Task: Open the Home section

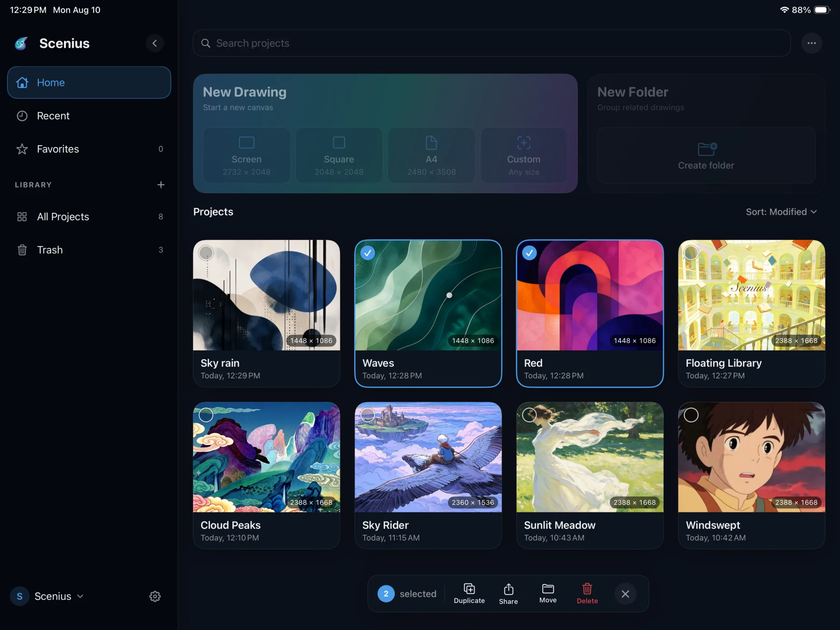Action: (89, 83)
